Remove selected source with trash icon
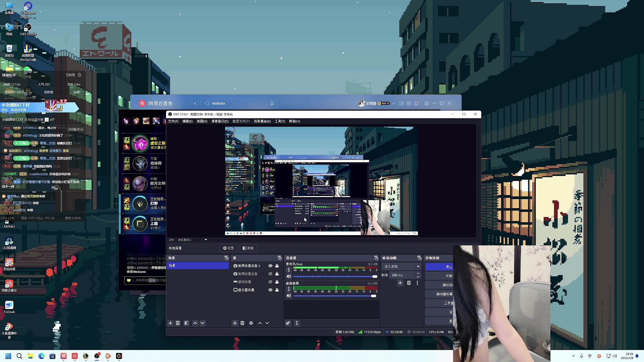 243,323
